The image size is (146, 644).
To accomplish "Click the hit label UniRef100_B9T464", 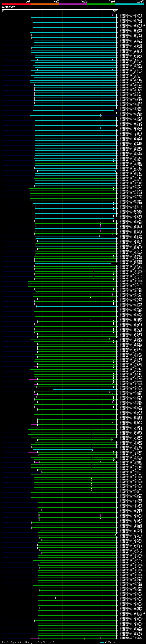I will [x=131, y=48].
